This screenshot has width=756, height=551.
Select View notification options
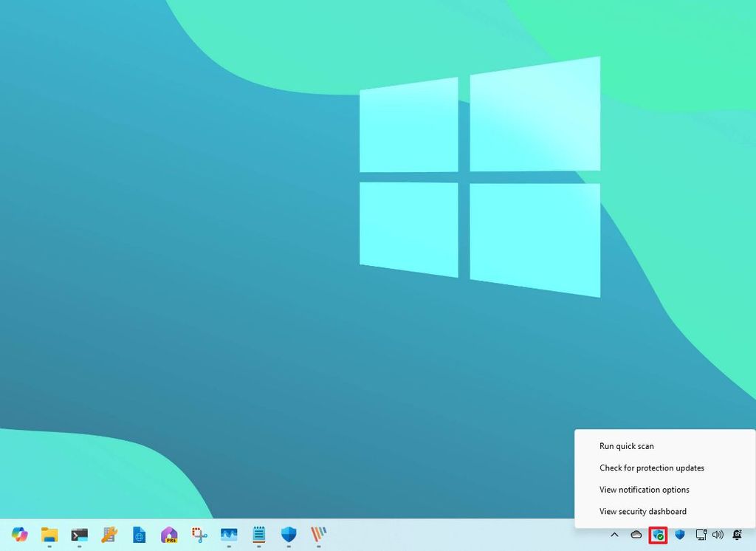pyautogui.click(x=645, y=489)
